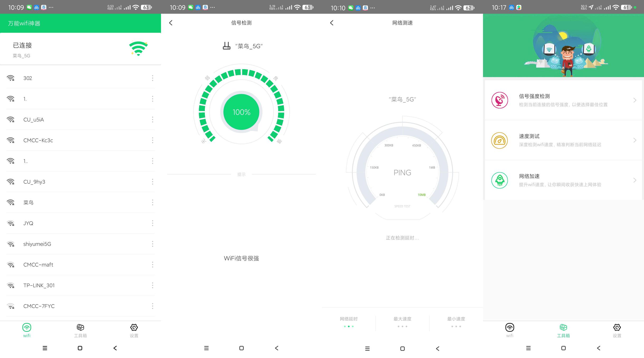The height and width of the screenshot is (358, 644).
Task: Tap the lock wifi icon next to CU_u5iA
Action: tap(11, 120)
